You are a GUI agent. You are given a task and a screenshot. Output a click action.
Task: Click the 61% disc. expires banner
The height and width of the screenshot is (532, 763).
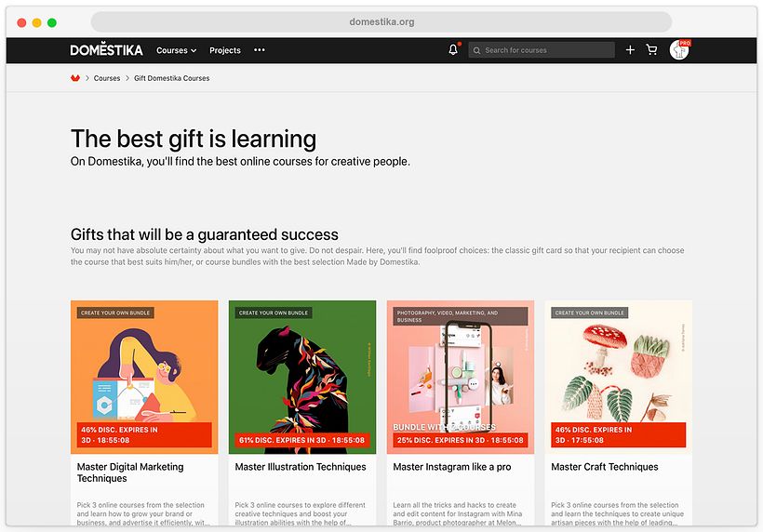pos(302,440)
